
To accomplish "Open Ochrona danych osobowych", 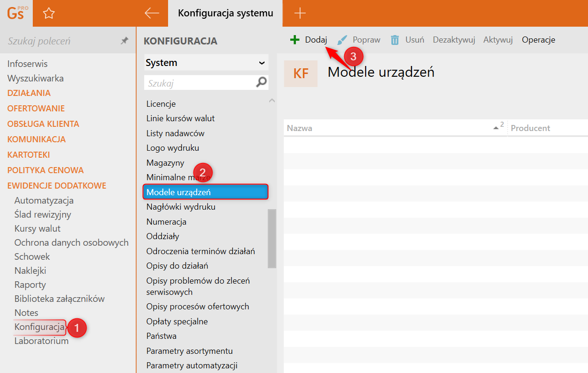I will [72, 242].
